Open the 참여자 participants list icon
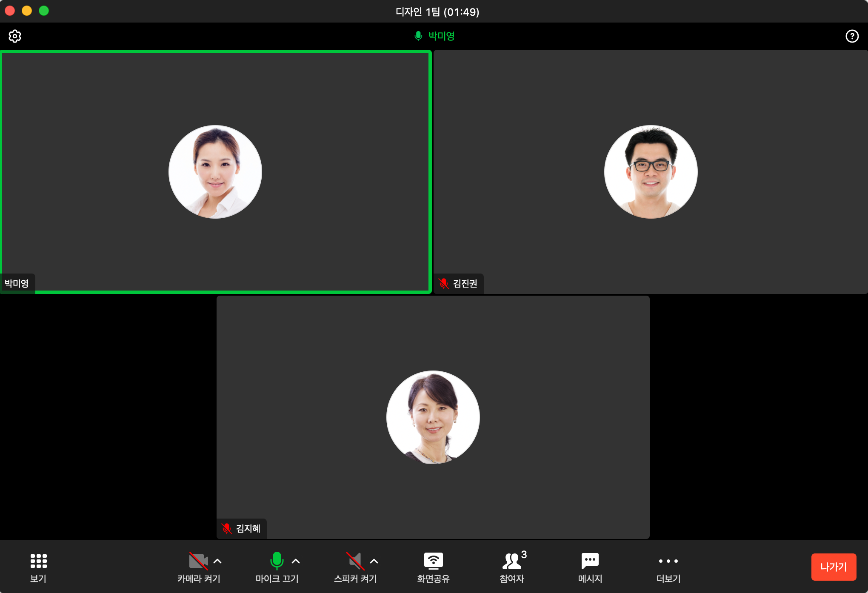This screenshot has height=593, width=868. 511,561
